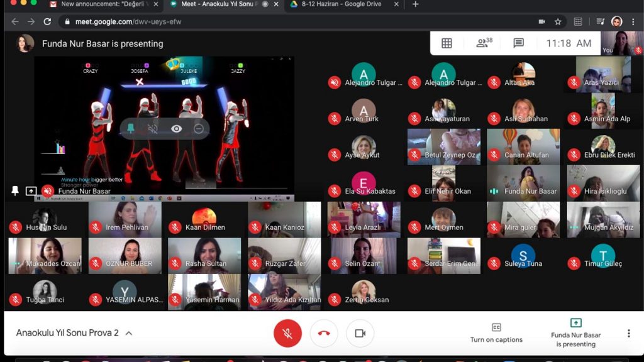Open a new browser tab with plus
The height and width of the screenshot is (362, 644).
pos(415,4)
